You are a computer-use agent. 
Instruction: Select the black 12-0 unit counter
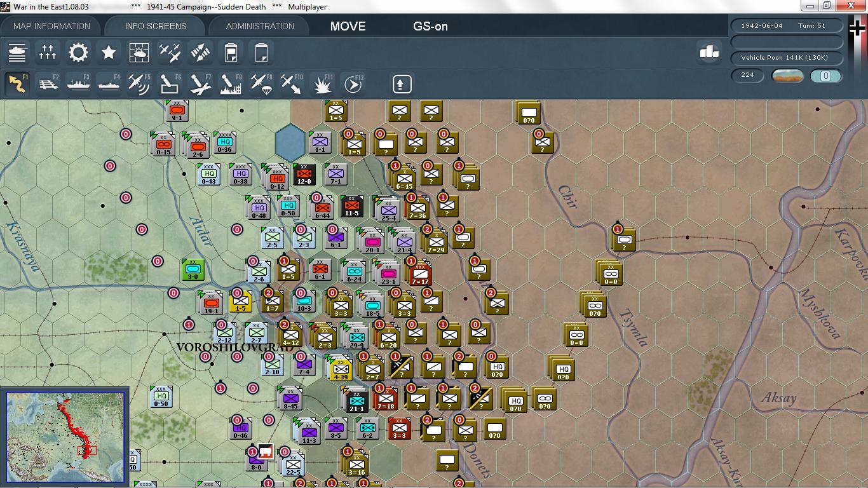(x=304, y=174)
